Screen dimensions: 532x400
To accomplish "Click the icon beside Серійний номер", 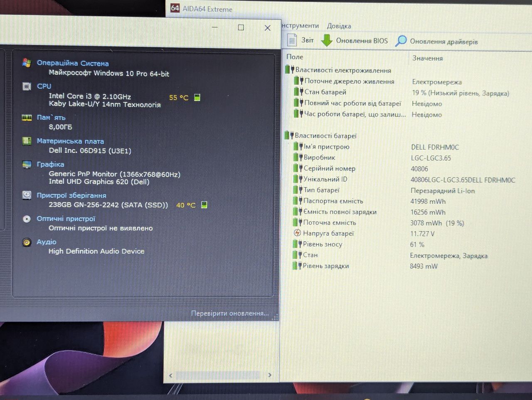I will [298, 168].
